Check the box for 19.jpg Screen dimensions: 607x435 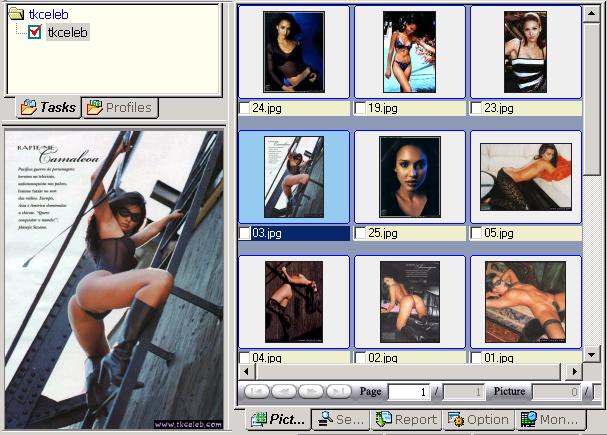361,108
